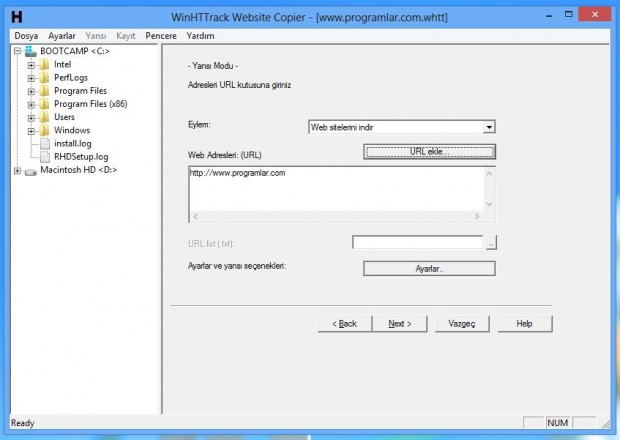Viewport: 620px width, 440px height.
Task: Expand the Macintosh HD D: node
Action: [17, 171]
